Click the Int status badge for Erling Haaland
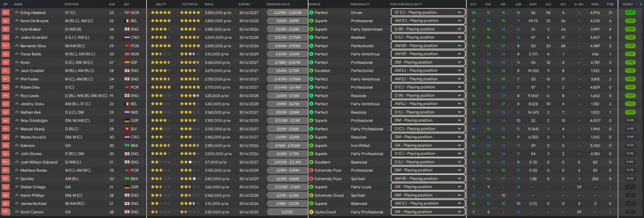Image resolution: width=644 pixels, height=218 pixels. pos(6,12)
